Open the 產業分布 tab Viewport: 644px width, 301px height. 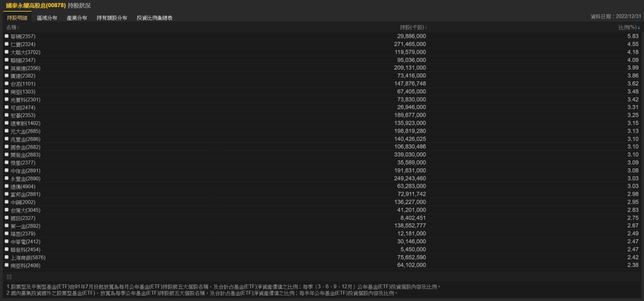(x=77, y=18)
